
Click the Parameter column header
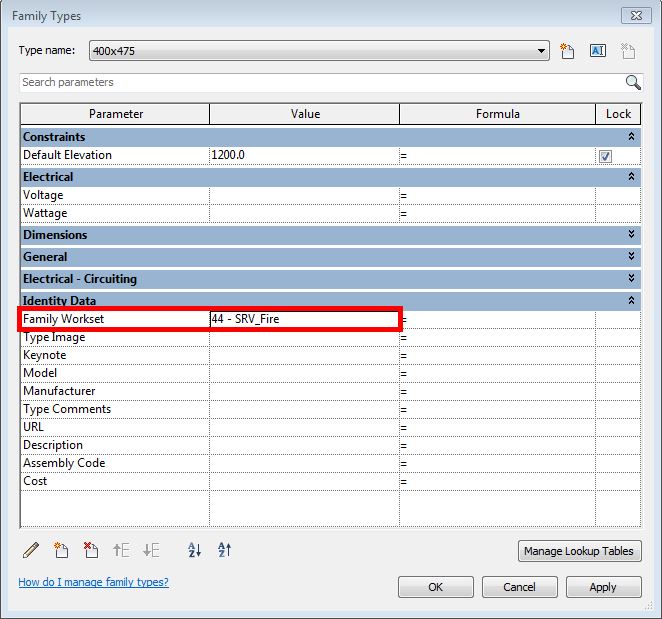(x=115, y=114)
